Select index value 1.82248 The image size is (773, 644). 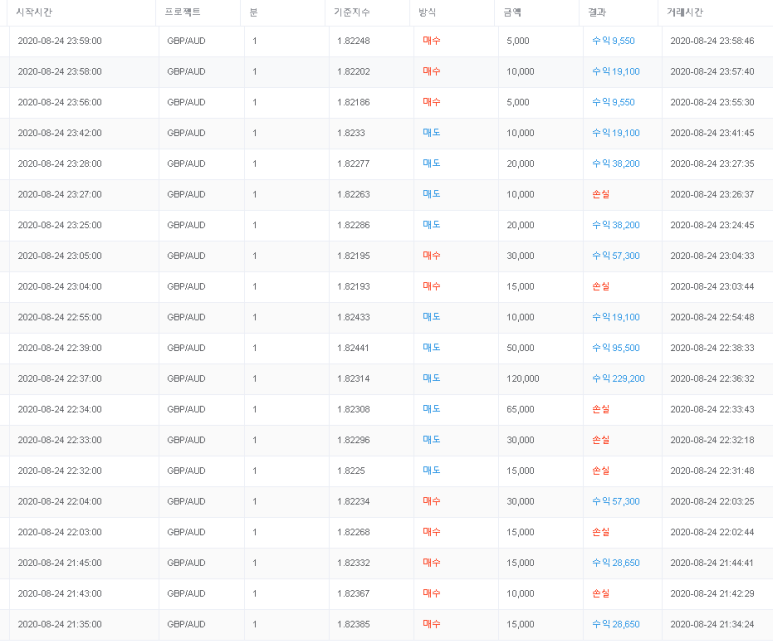pyautogui.click(x=353, y=41)
